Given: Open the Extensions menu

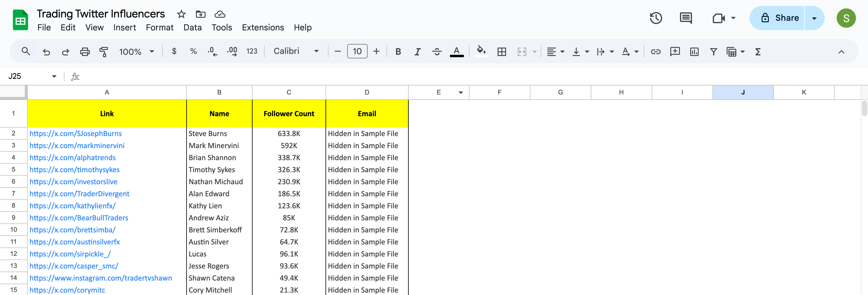Looking at the screenshot, I should pyautogui.click(x=263, y=28).
